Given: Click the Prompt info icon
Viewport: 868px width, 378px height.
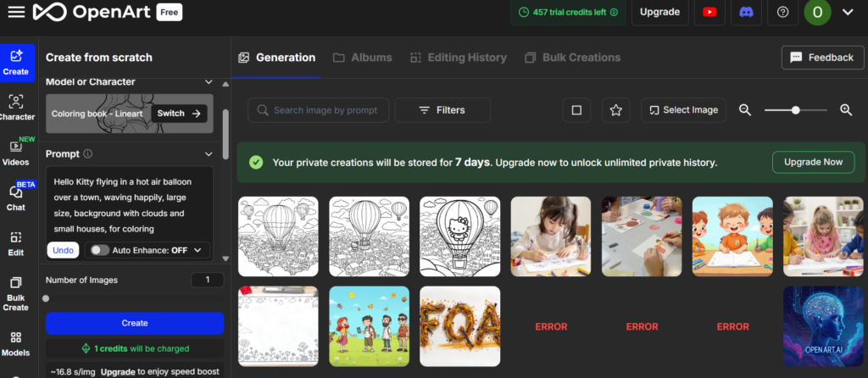Looking at the screenshot, I should (x=87, y=154).
